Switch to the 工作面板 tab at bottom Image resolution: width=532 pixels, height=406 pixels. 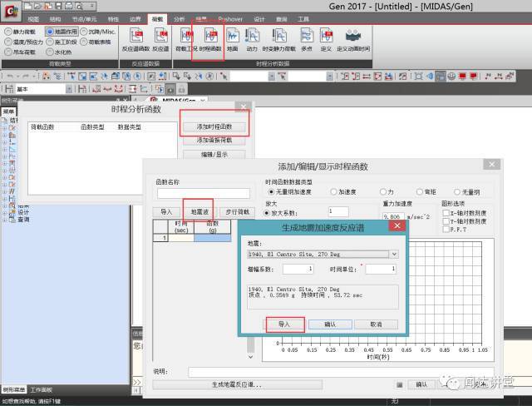[41, 389]
